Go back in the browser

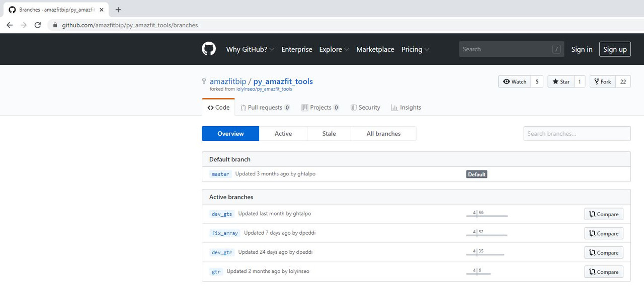click(10, 25)
